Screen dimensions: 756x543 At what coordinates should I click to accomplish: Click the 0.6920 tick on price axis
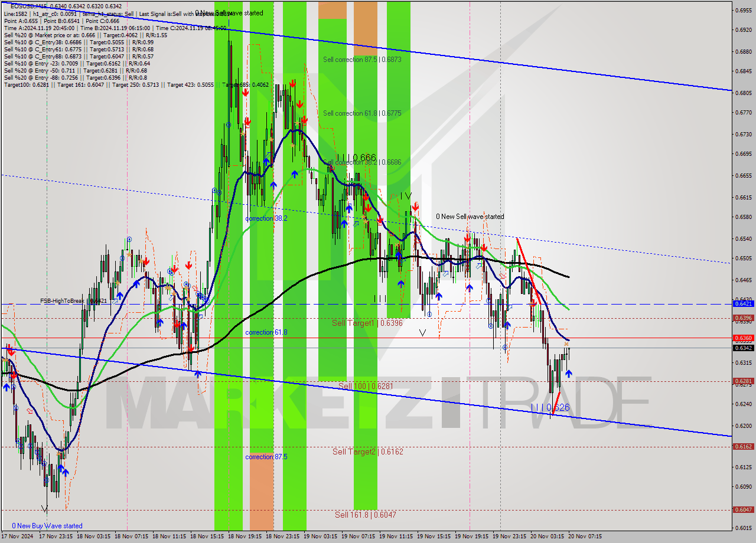(743, 30)
